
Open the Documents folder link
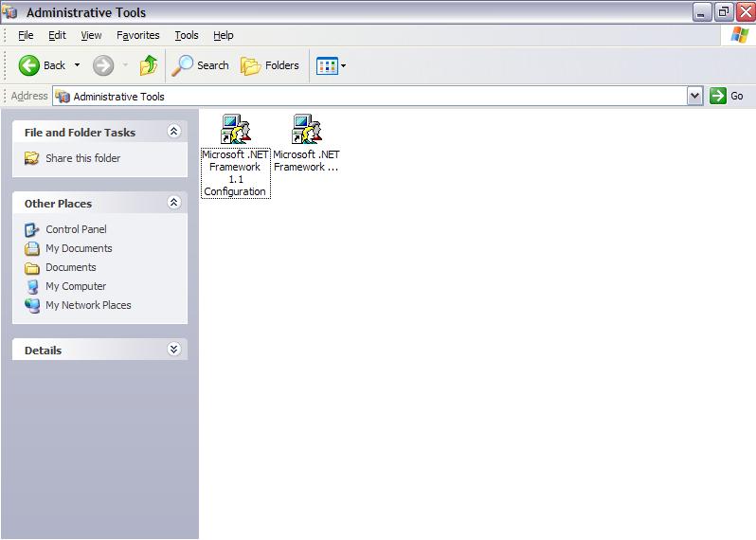(71, 267)
